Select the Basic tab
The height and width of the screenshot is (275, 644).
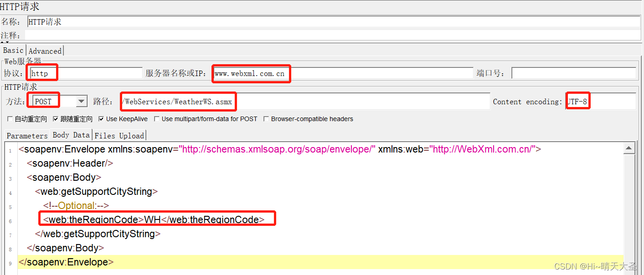(13, 50)
